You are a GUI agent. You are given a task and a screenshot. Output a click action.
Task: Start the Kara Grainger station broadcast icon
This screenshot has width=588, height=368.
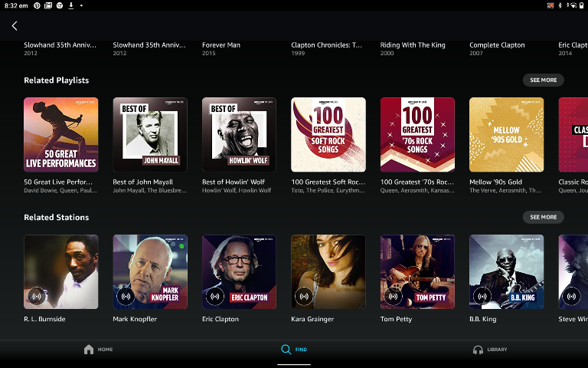coord(304,296)
